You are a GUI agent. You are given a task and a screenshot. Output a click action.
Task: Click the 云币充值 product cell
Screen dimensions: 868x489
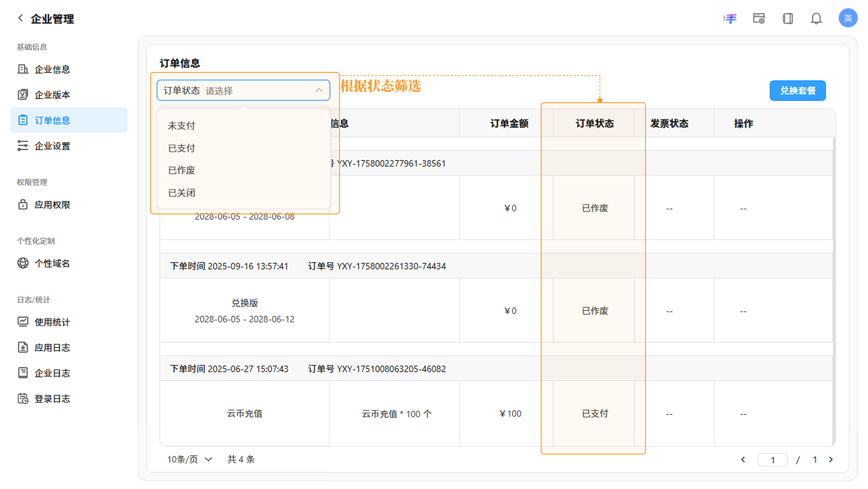click(245, 413)
